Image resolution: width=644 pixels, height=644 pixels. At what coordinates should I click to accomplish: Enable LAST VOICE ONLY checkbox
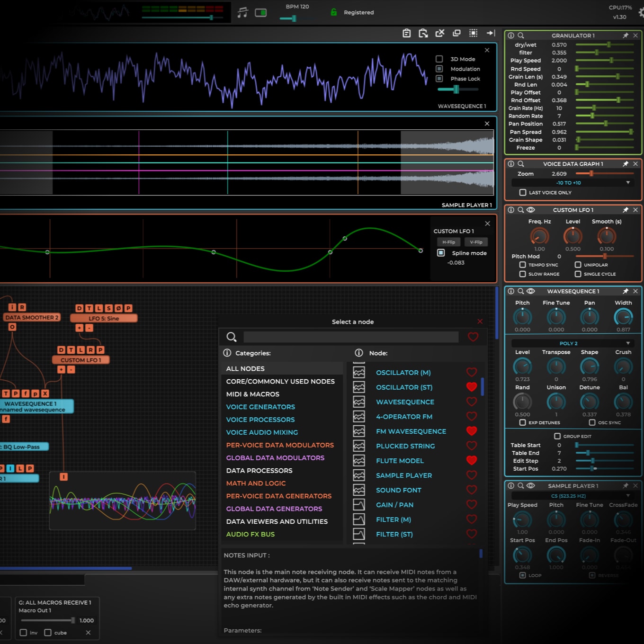(x=523, y=192)
